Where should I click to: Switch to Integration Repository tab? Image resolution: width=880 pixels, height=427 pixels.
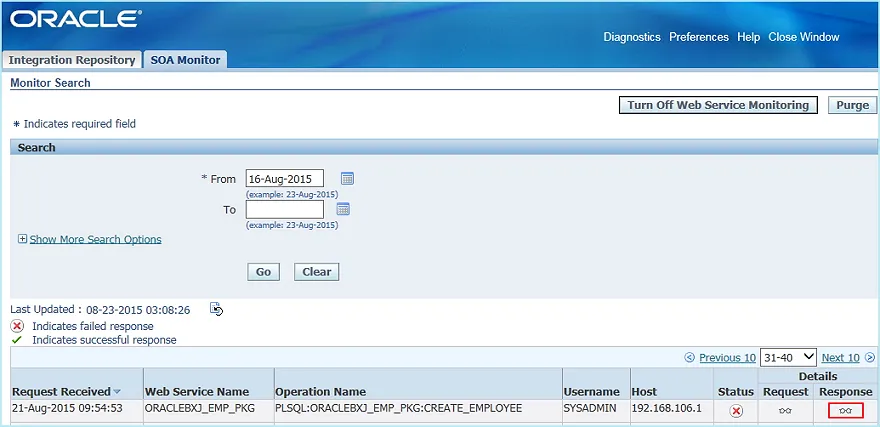click(x=72, y=60)
